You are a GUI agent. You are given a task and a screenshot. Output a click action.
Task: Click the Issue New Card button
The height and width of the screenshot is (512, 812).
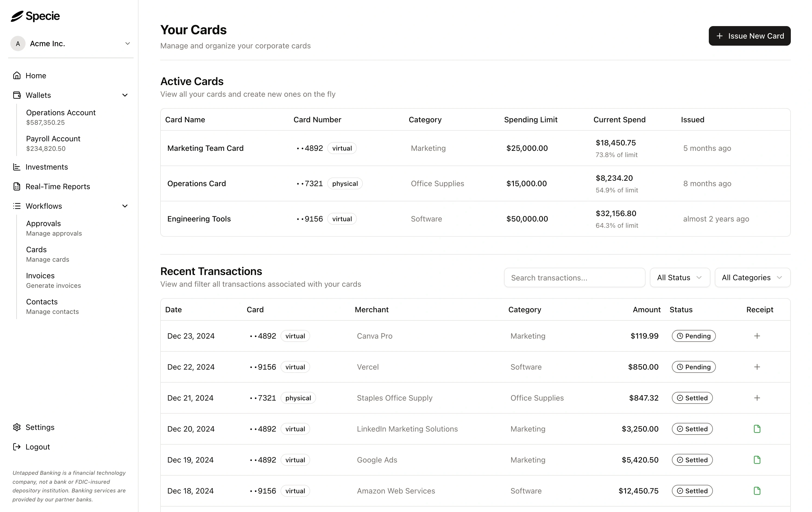click(749, 36)
